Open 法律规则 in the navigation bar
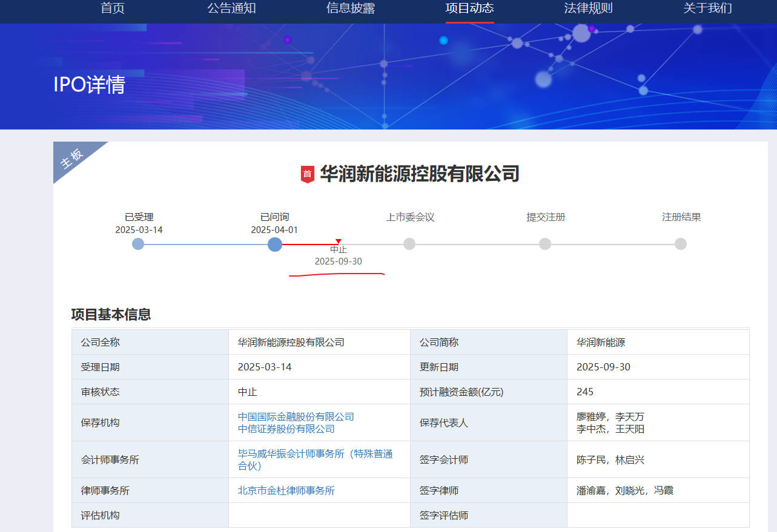The image size is (777, 532). 589,8
